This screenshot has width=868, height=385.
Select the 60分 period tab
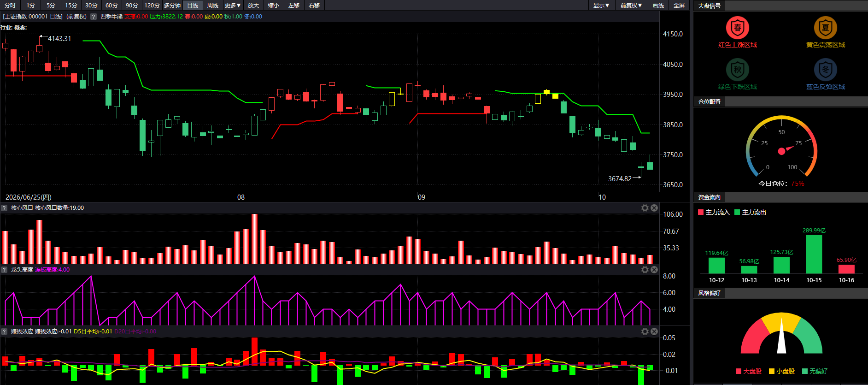(111, 5)
